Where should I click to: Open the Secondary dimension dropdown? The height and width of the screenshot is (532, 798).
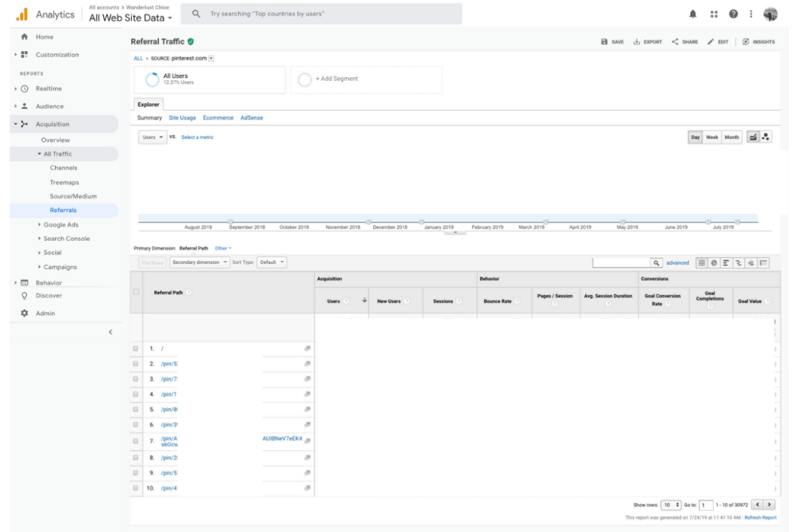[198, 262]
